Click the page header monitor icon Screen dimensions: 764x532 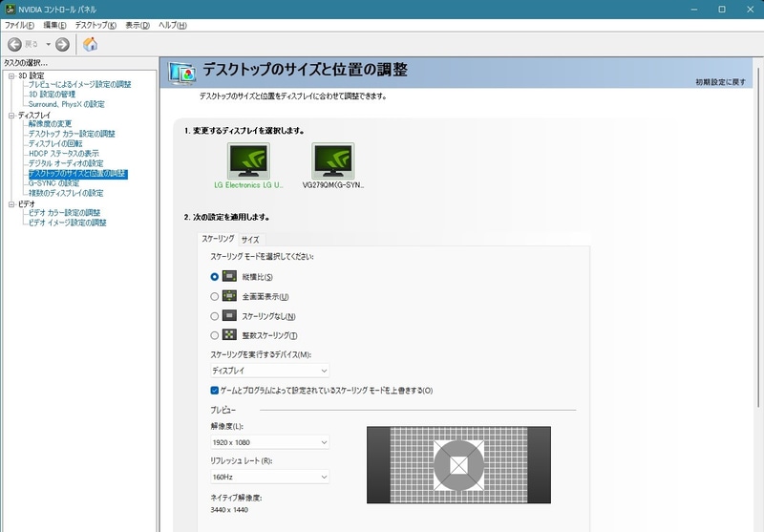point(182,74)
